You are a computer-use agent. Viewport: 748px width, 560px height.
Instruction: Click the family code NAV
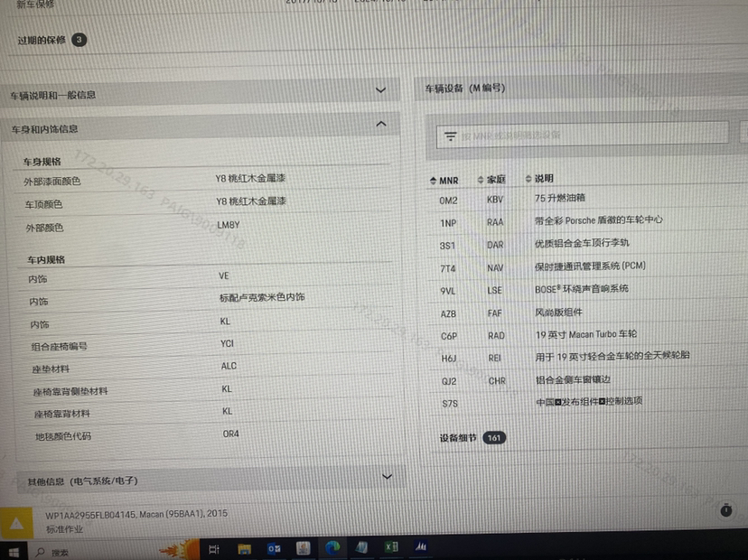(x=495, y=268)
